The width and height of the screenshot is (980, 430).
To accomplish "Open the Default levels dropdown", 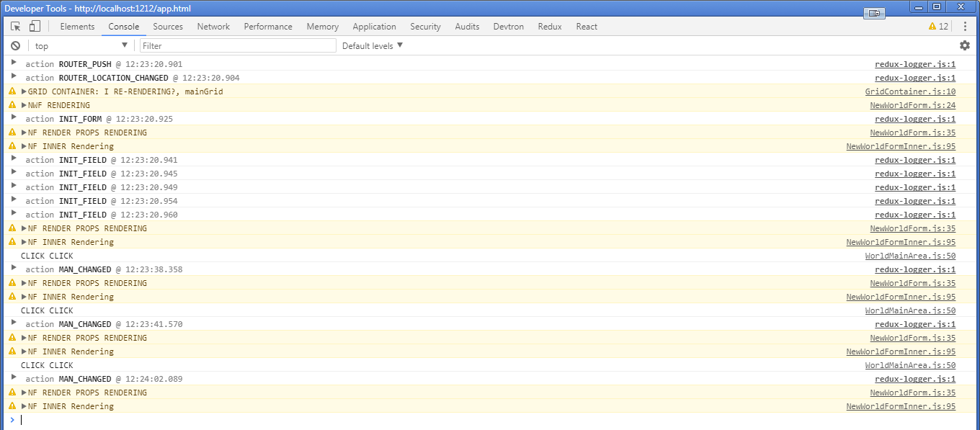I will point(373,45).
